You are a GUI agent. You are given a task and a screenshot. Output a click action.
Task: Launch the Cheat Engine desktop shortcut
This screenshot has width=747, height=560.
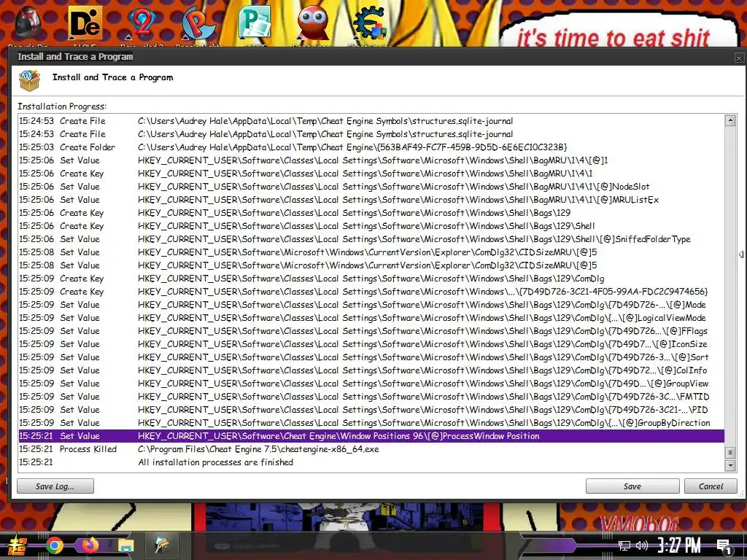[x=369, y=24]
